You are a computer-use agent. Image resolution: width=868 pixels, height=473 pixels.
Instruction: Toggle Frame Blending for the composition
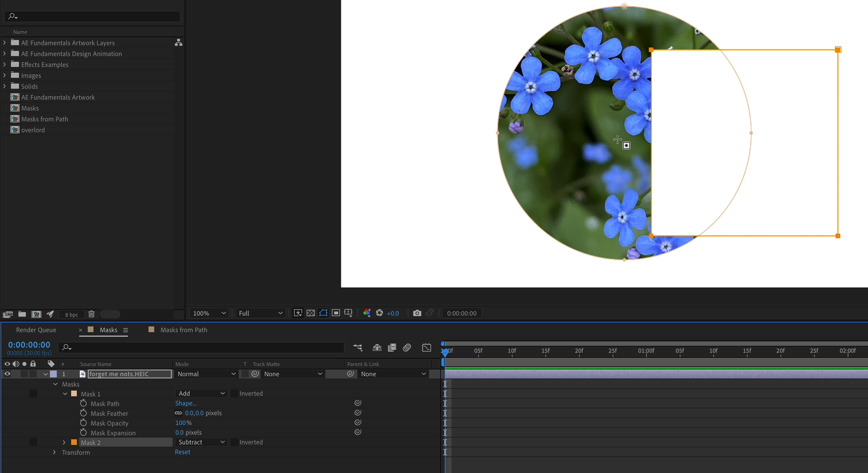point(392,347)
